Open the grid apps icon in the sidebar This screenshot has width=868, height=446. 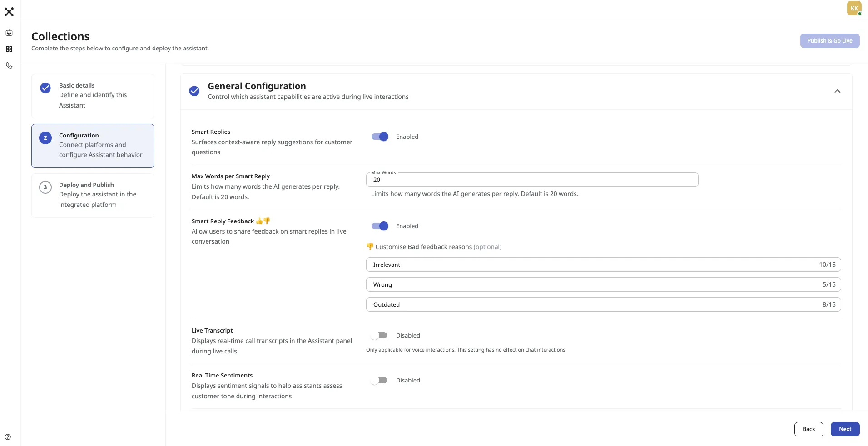pyautogui.click(x=9, y=49)
